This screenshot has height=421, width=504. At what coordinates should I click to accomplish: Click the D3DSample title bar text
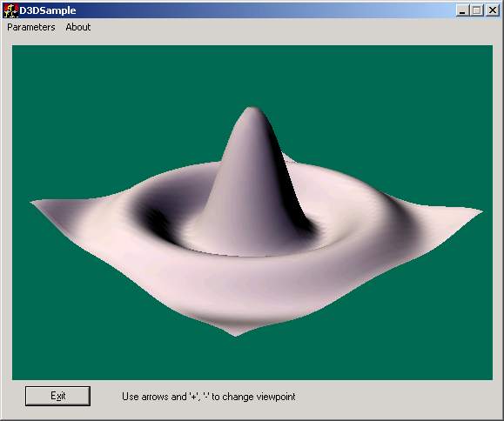coord(48,10)
